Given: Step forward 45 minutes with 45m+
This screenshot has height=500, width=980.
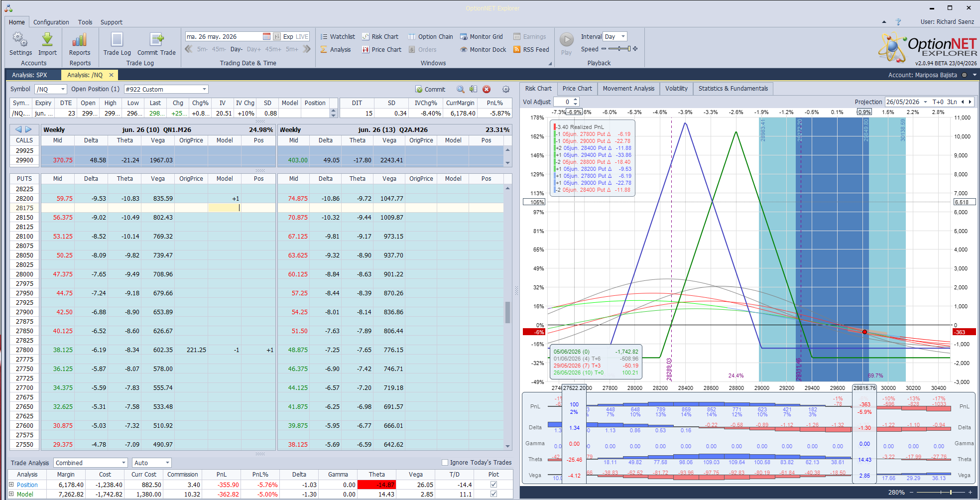Looking at the screenshot, I should (273, 49).
